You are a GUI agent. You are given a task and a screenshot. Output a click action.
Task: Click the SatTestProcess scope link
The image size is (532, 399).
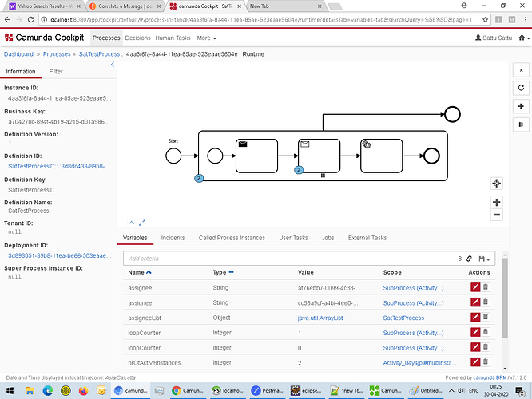(403, 318)
